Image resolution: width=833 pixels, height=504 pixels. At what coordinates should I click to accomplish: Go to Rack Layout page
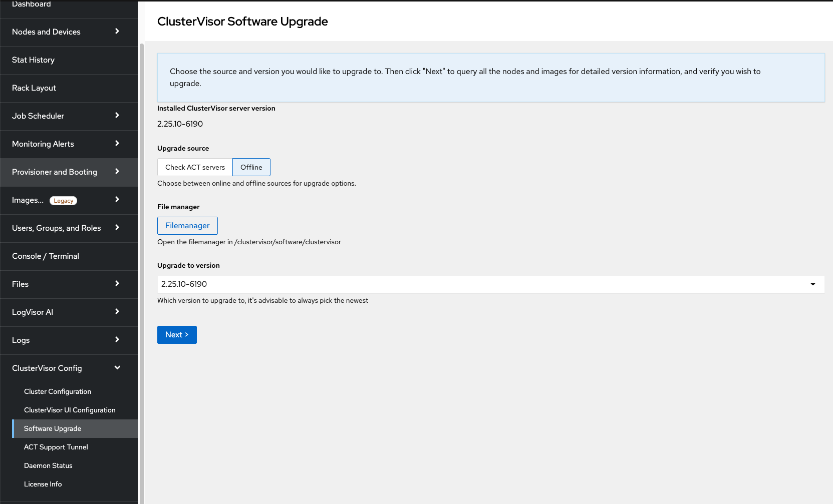coord(34,88)
